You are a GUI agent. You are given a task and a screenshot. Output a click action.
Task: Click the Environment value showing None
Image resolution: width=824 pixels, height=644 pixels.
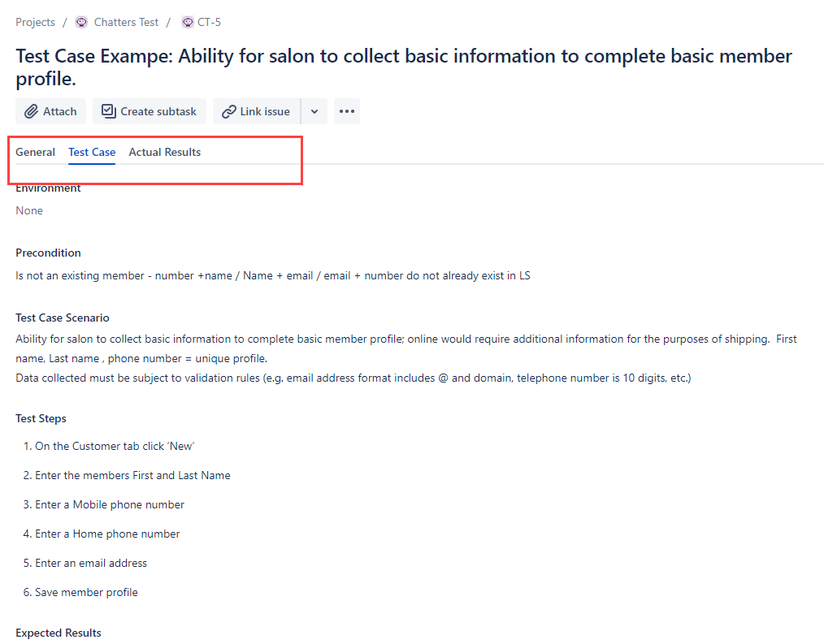coord(28,210)
